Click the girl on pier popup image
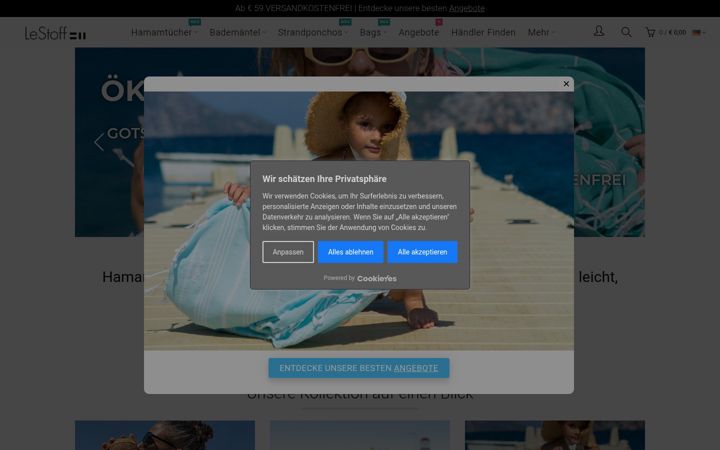The image size is (720, 450). coord(359,221)
